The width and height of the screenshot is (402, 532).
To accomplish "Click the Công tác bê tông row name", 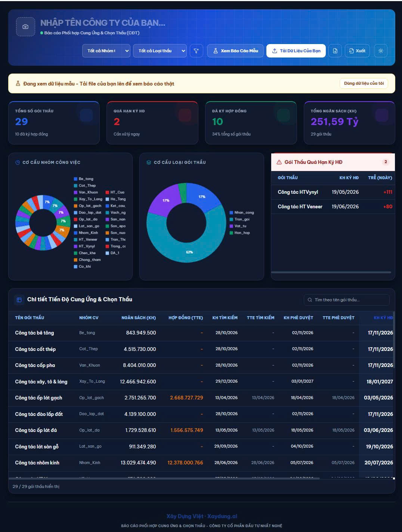I will 34,333.
